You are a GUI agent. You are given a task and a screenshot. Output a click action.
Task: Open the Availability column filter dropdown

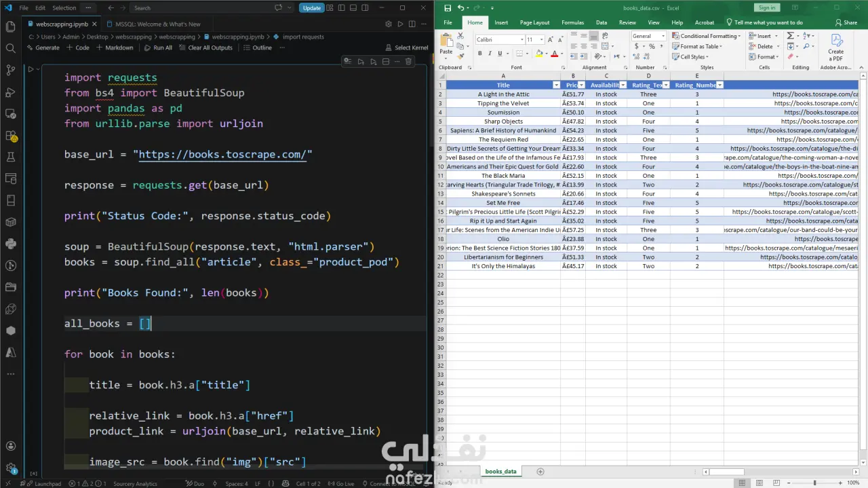click(x=623, y=86)
